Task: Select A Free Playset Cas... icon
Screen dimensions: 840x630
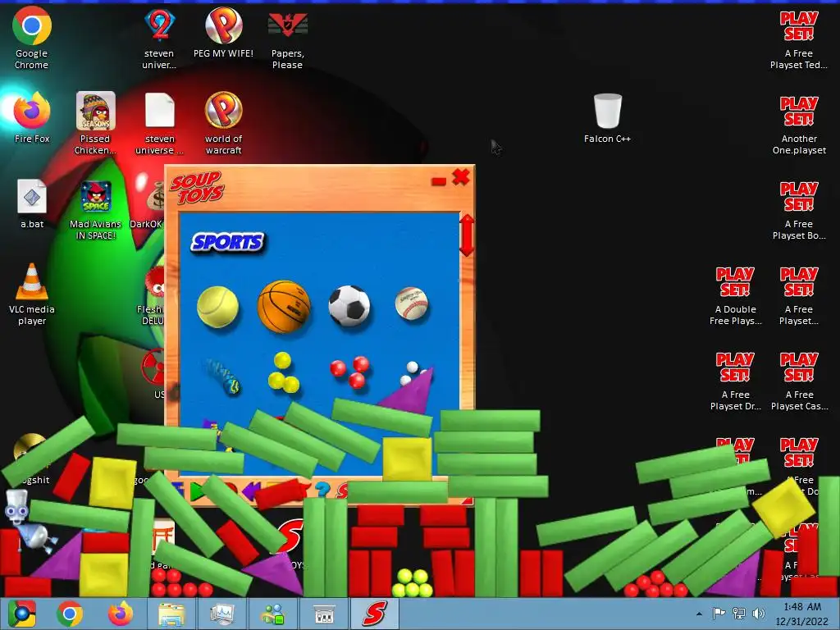Action: click(799, 381)
